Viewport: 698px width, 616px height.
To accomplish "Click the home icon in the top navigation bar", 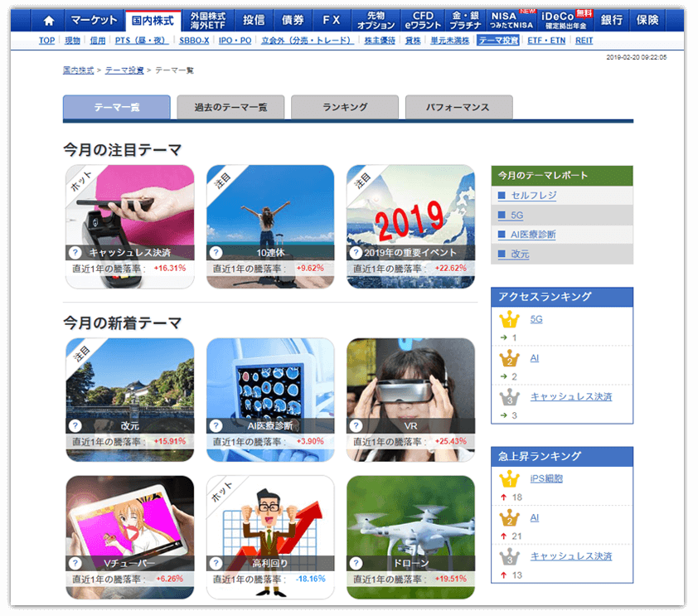I will pyautogui.click(x=47, y=18).
